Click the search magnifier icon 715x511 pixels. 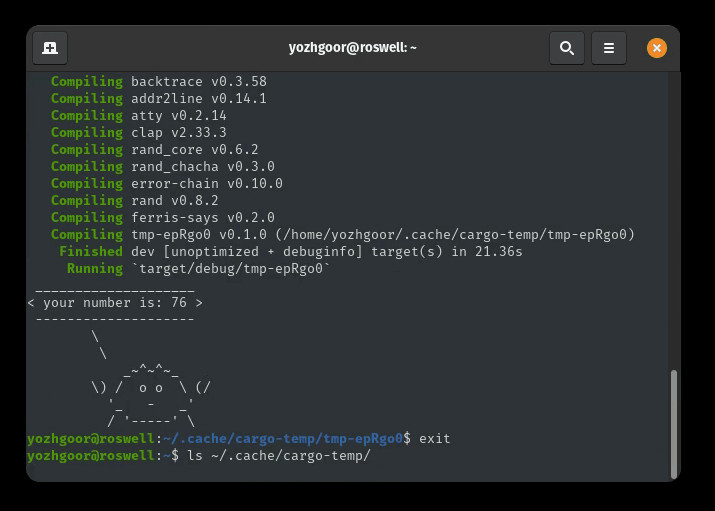[x=566, y=48]
